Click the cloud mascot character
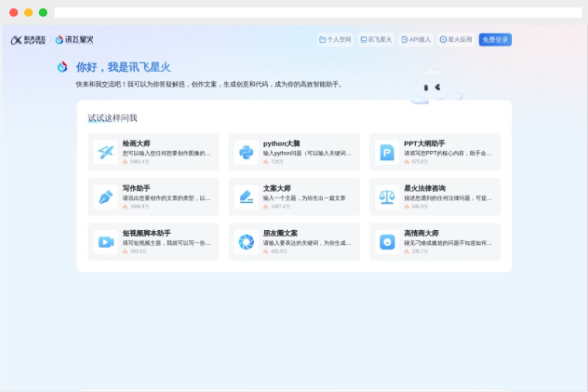The image size is (588, 392). [x=436, y=87]
